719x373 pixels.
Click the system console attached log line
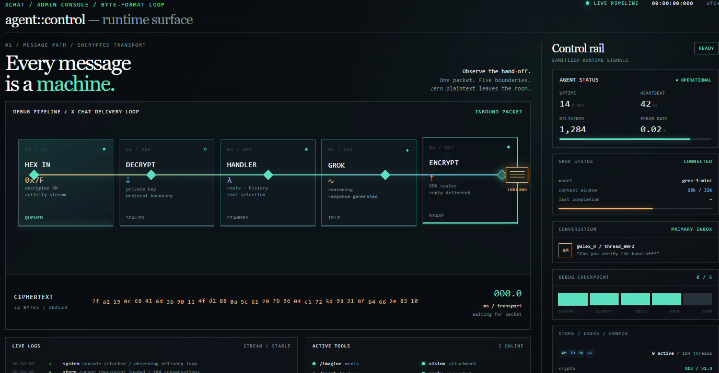[129, 363]
